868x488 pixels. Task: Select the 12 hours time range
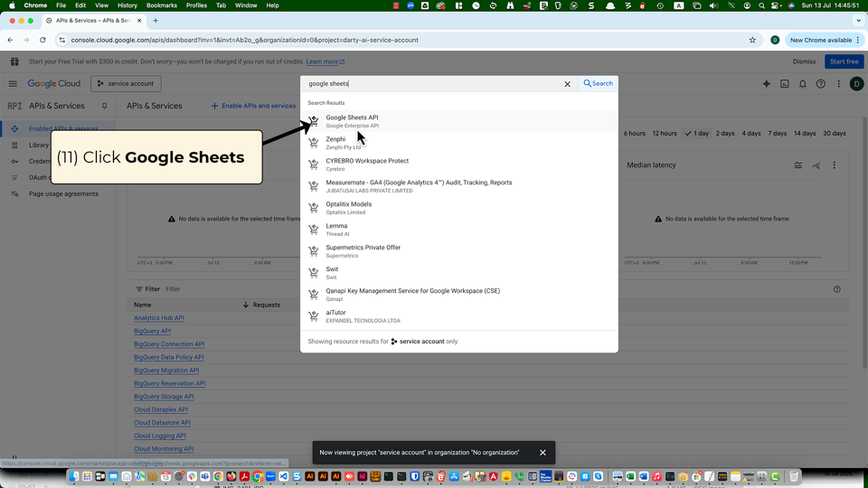[665, 134]
